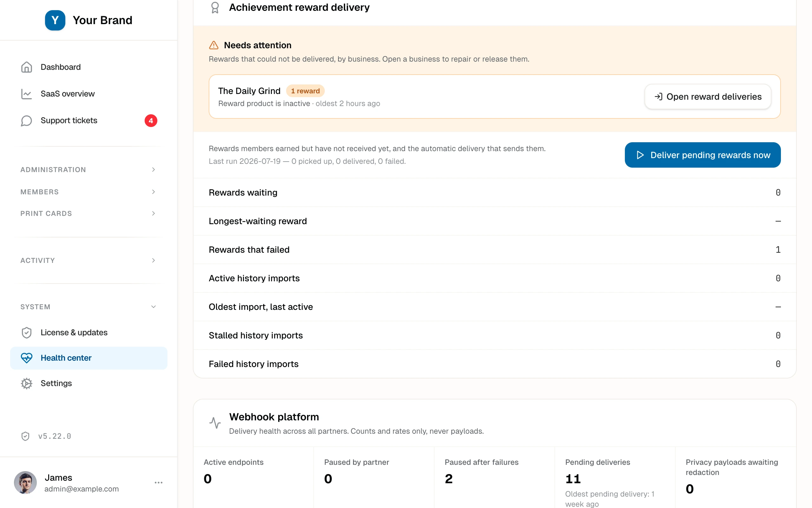
Task: Click Achievement reward delivery heading
Action: pos(299,7)
